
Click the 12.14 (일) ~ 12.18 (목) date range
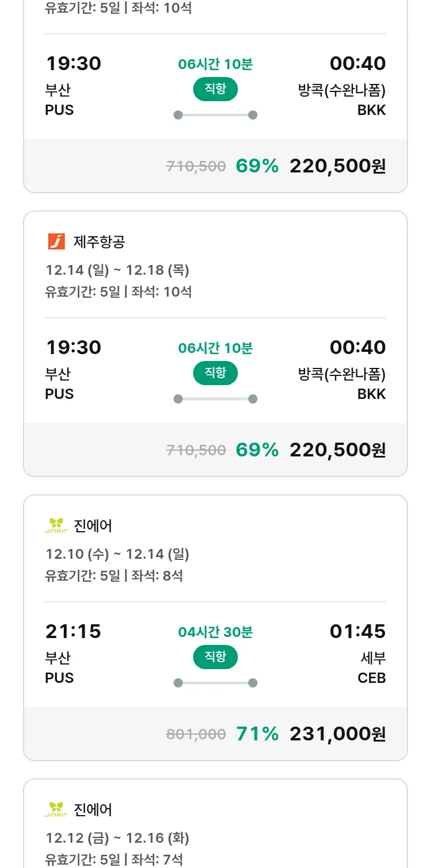pyautogui.click(x=117, y=270)
